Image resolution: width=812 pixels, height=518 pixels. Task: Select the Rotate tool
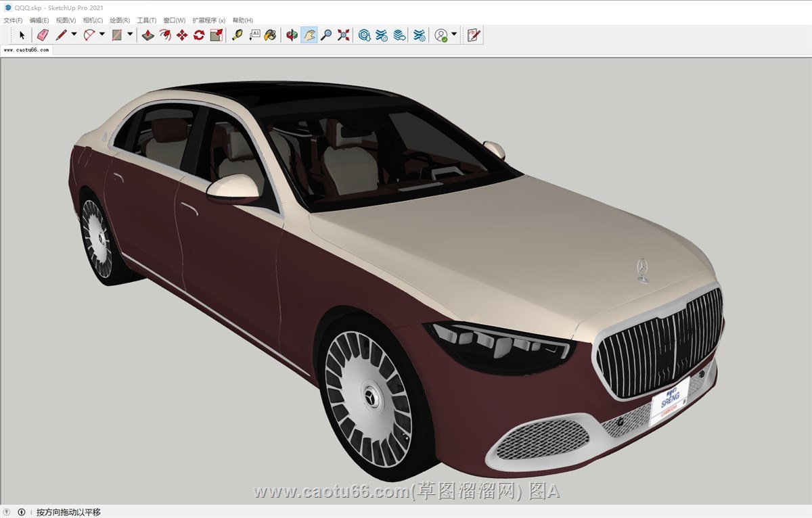(199, 35)
